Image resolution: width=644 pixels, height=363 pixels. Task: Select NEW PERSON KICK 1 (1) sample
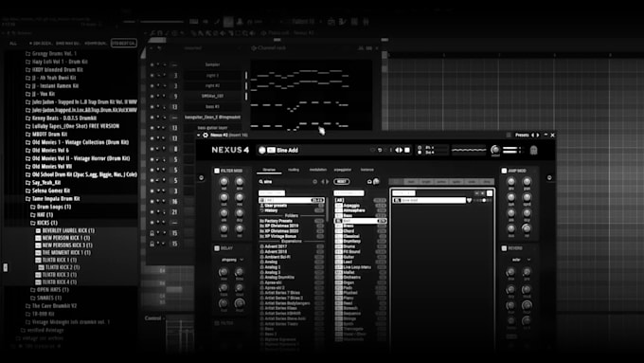63,238
